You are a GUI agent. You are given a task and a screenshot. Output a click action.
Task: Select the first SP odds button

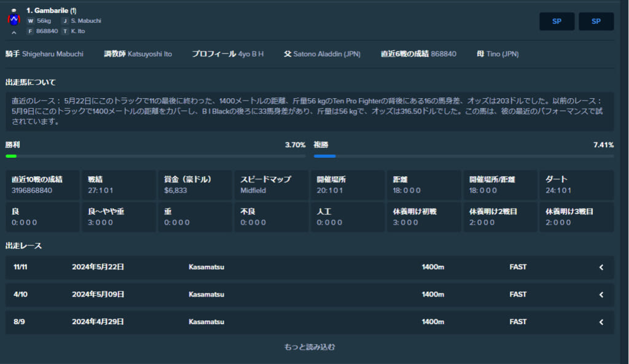pos(557,21)
